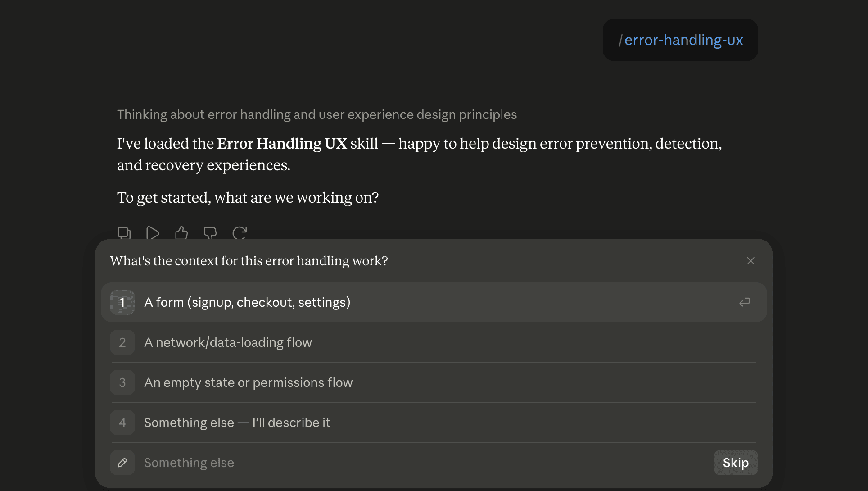Expand the thinking summary about error handling
Screen dimensions: 868x491
click(x=317, y=114)
